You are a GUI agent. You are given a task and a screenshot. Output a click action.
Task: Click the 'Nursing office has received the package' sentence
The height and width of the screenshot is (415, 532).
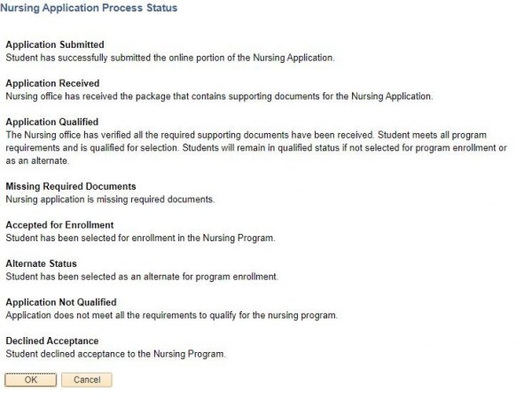pos(219,96)
